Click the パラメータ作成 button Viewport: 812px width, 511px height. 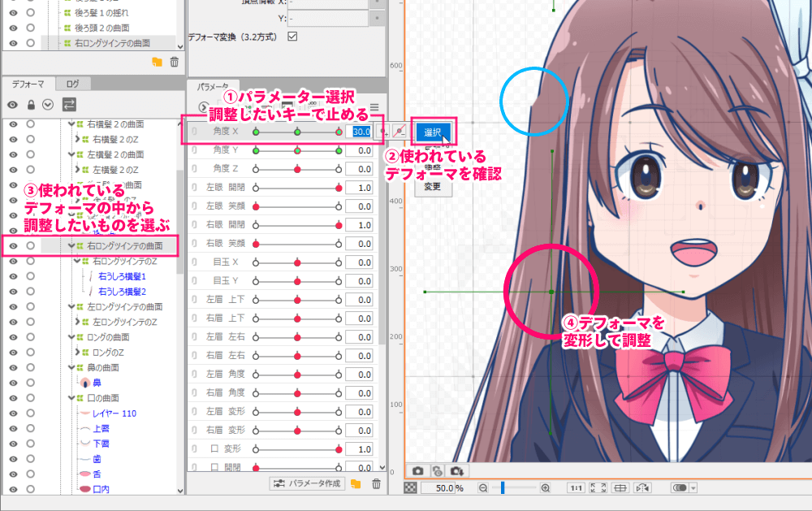click(308, 483)
